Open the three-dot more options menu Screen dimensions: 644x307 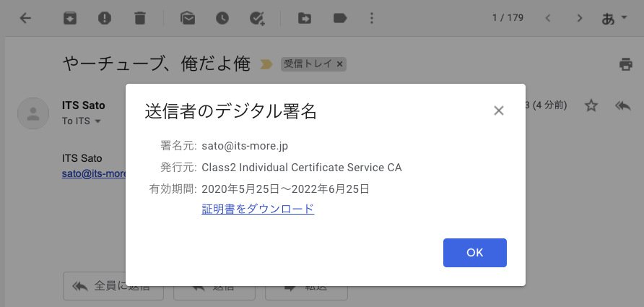(x=372, y=18)
